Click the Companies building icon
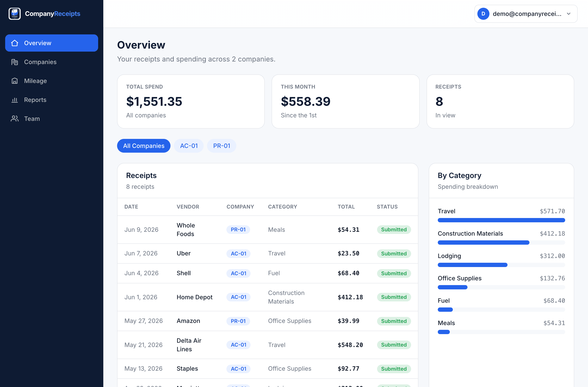 coord(15,62)
